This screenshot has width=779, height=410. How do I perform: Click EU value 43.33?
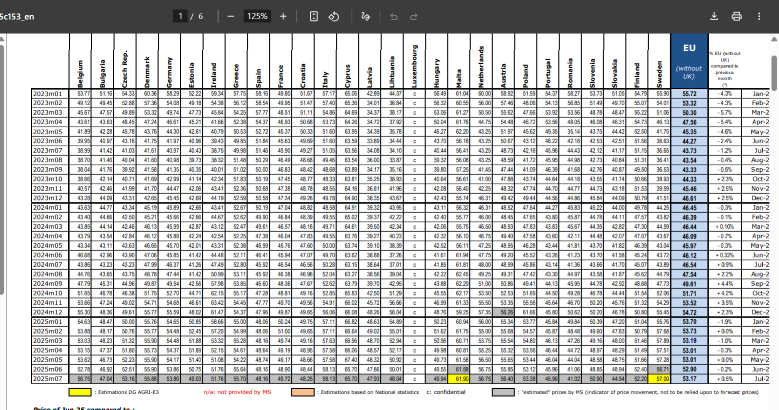pyautogui.click(x=689, y=169)
